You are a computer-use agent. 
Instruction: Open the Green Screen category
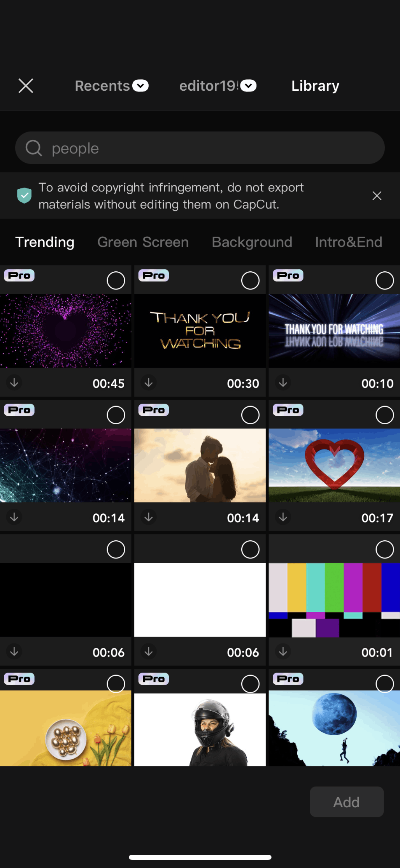tap(143, 242)
